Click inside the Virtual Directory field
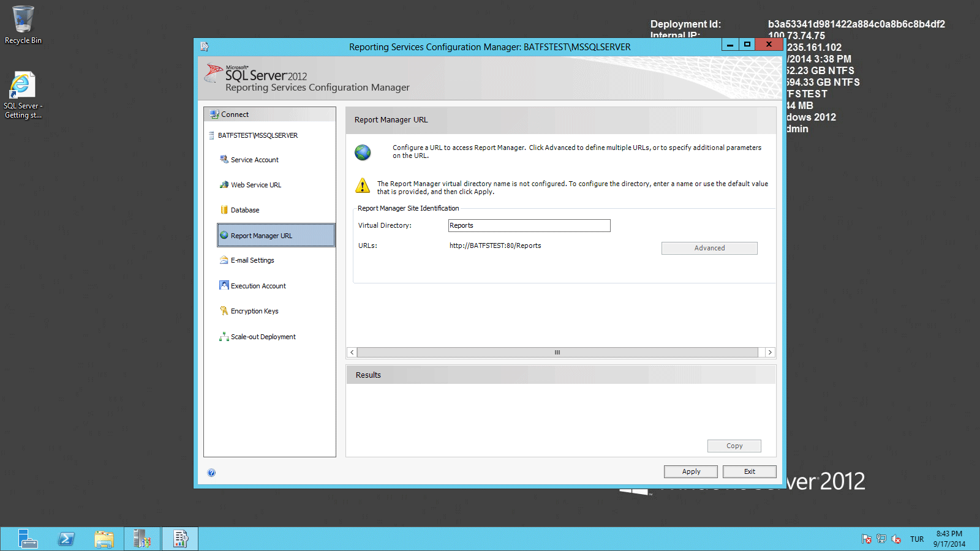This screenshot has width=980, height=551. pyautogui.click(x=529, y=225)
